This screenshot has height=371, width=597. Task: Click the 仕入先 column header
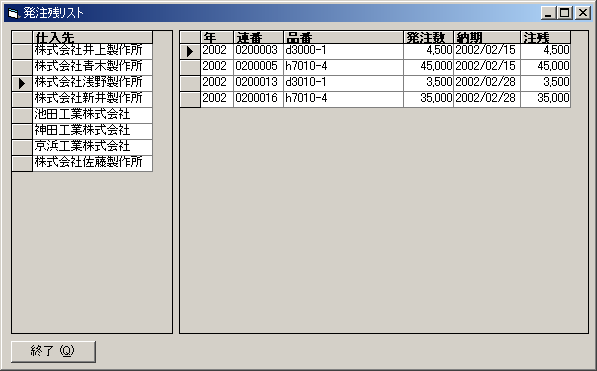[x=93, y=37]
